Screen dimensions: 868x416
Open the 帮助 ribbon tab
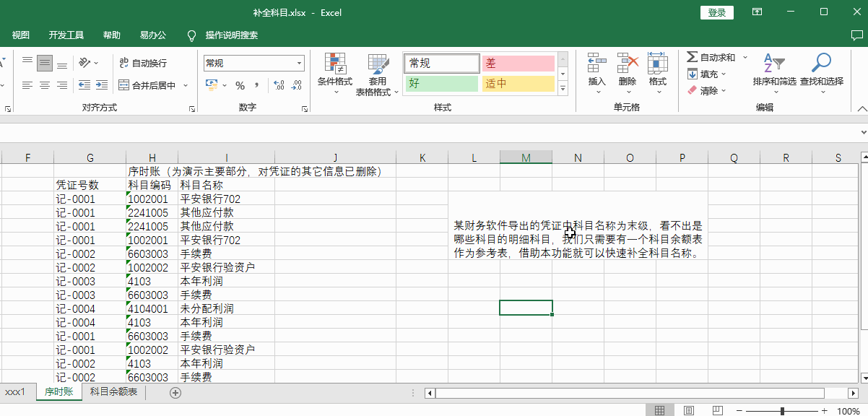pyautogui.click(x=112, y=35)
